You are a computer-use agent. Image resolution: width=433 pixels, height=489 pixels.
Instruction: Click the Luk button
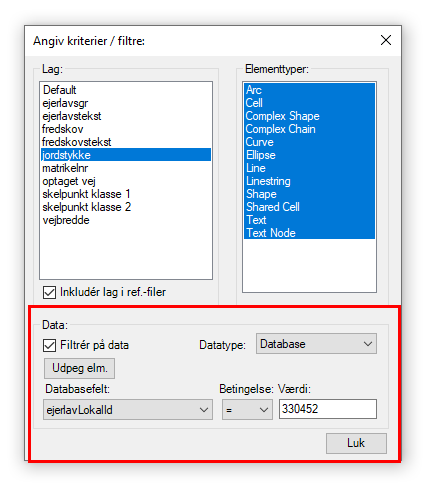[356, 443]
